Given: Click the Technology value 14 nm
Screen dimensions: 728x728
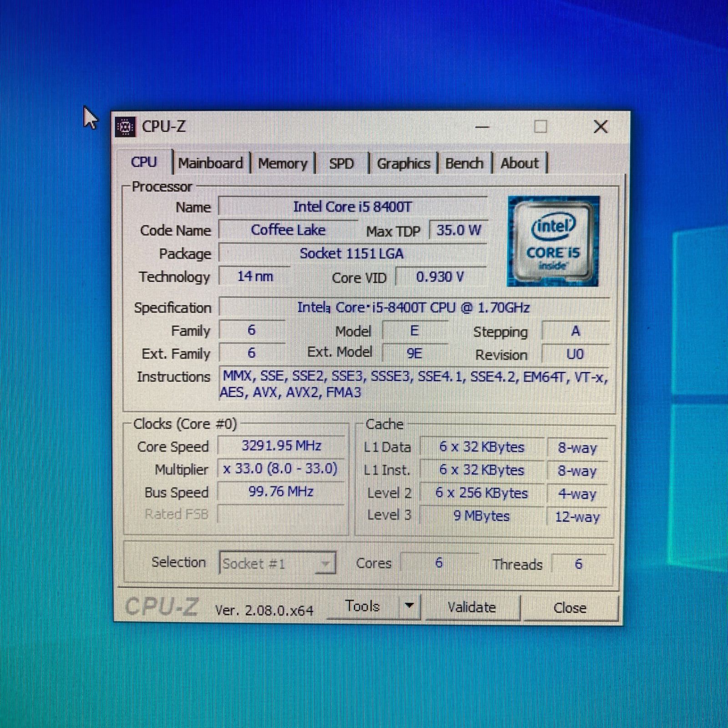Looking at the screenshot, I should [x=255, y=276].
